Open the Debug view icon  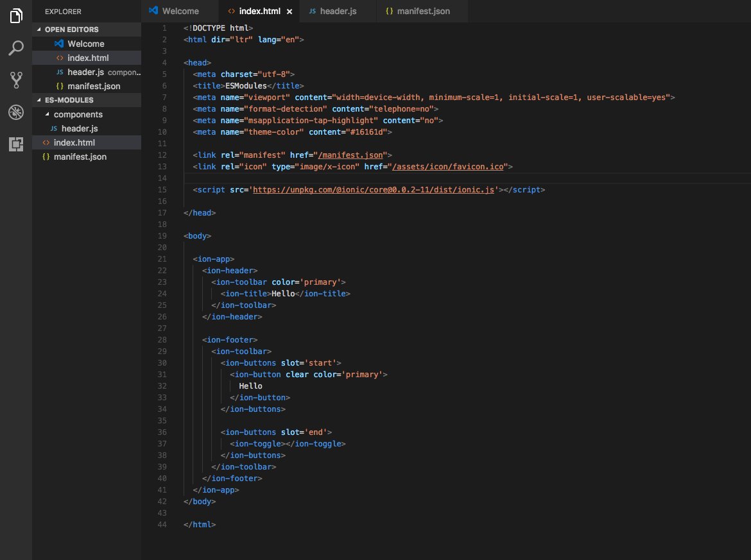16,112
